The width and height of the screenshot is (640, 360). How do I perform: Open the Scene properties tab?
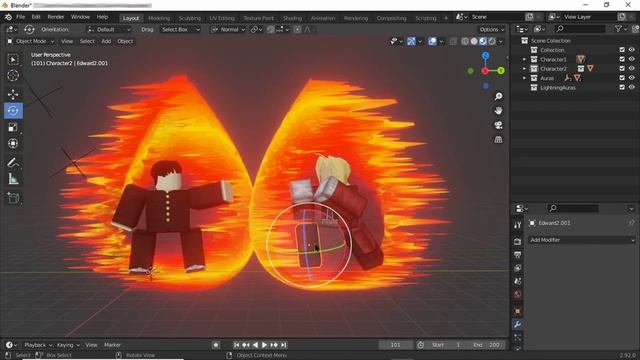click(x=518, y=281)
